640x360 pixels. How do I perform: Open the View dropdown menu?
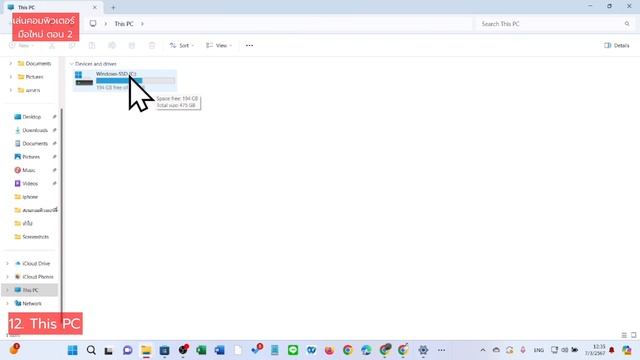pos(219,46)
